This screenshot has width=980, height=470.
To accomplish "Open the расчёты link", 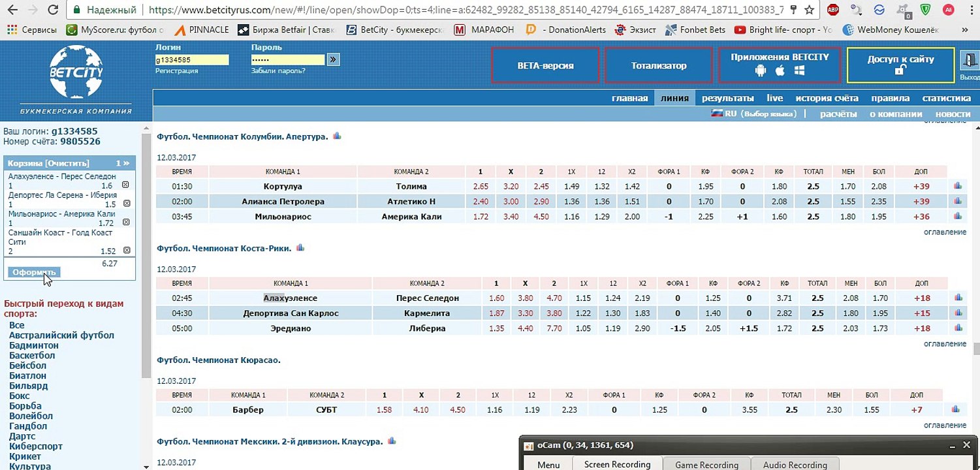I will (838, 114).
